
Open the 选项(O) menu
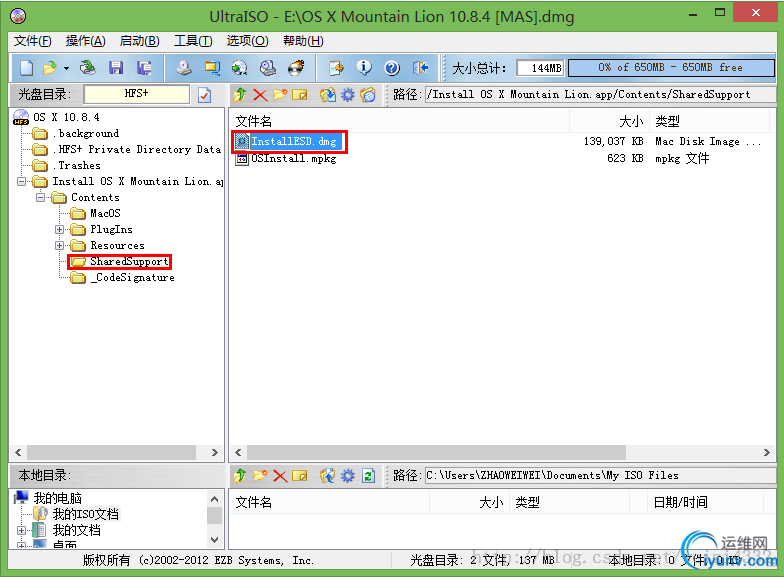[248, 41]
